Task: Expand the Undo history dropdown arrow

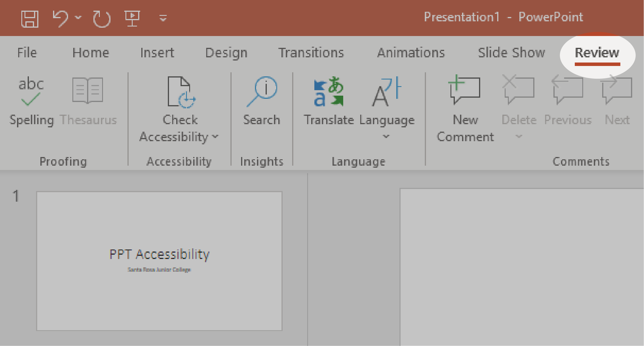Action: tap(78, 18)
